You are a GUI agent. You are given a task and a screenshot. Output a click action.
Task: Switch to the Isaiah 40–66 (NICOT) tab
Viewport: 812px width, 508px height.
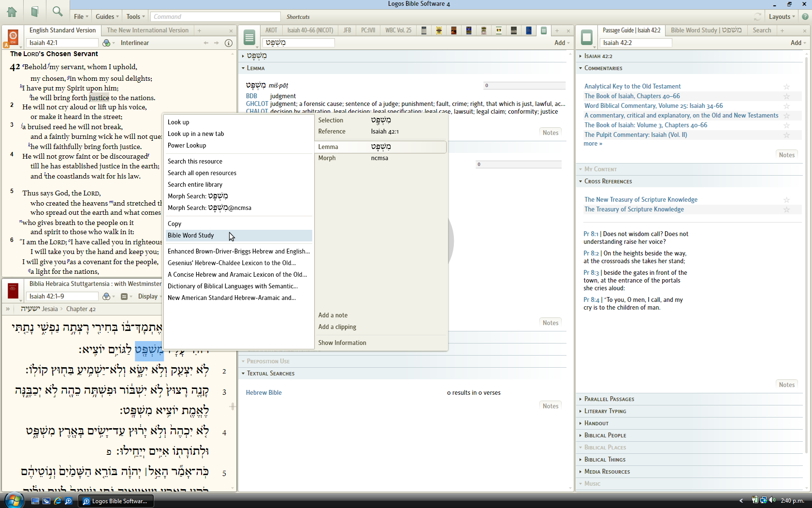point(310,30)
